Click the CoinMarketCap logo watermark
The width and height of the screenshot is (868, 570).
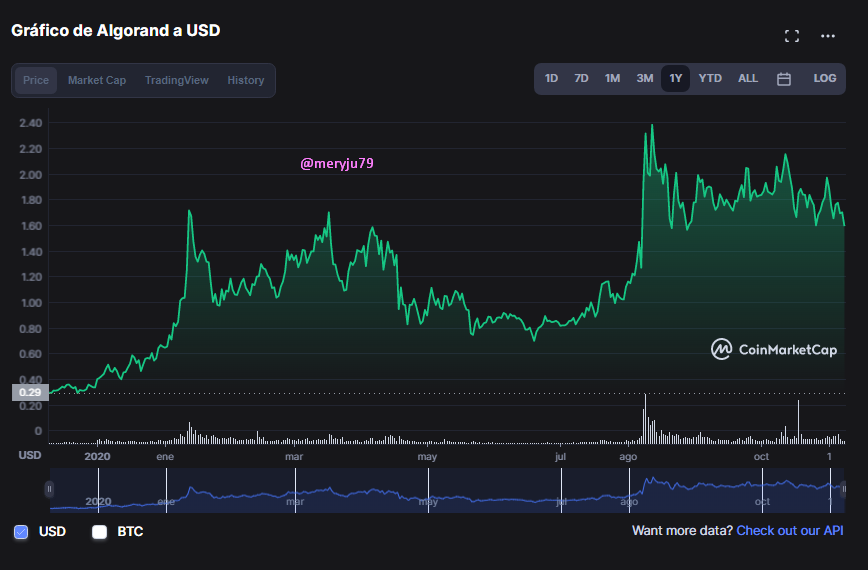click(774, 349)
